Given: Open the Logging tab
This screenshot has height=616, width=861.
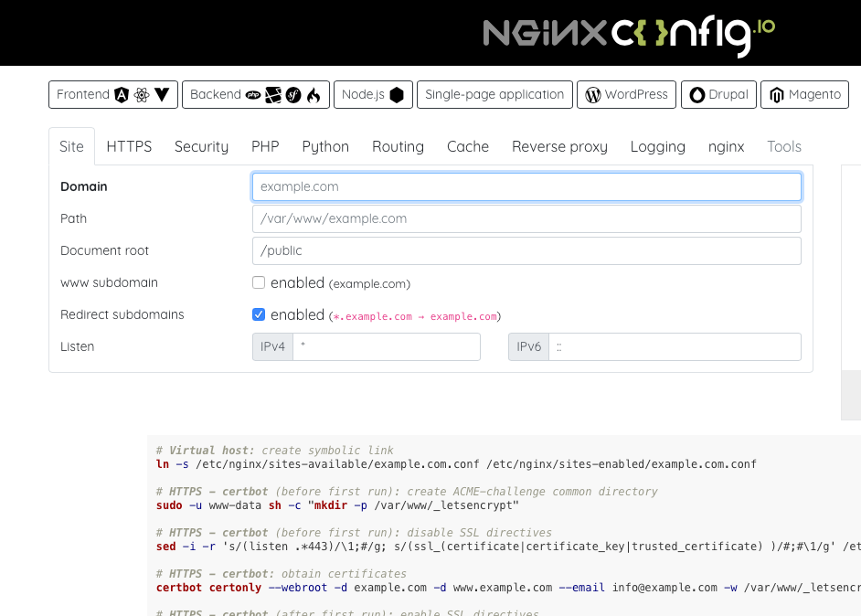Looking at the screenshot, I should (x=658, y=146).
